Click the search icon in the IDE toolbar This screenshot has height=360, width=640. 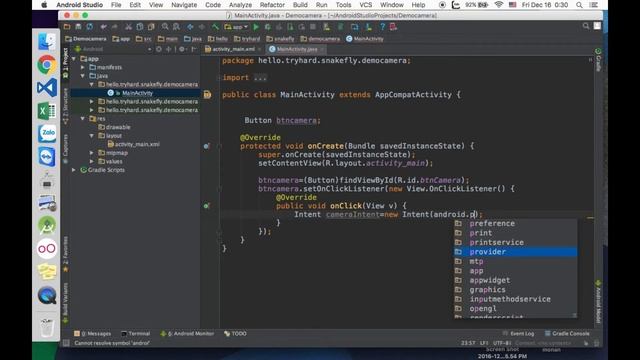click(x=586, y=26)
